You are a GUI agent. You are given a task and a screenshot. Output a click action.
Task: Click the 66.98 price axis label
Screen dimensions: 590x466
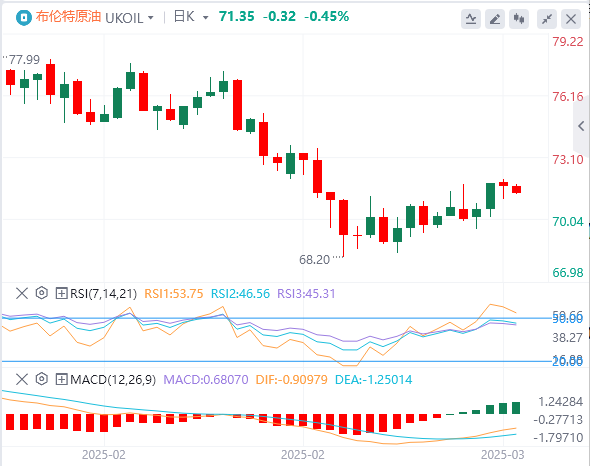click(x=568, y=273)
